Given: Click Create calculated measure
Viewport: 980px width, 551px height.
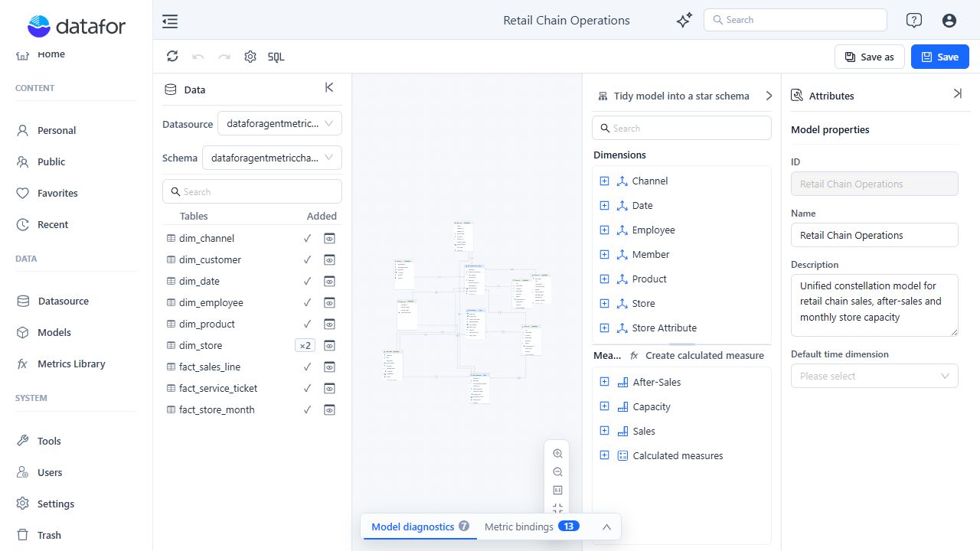Looking at the screenshot, I should (x=697, y=355).
